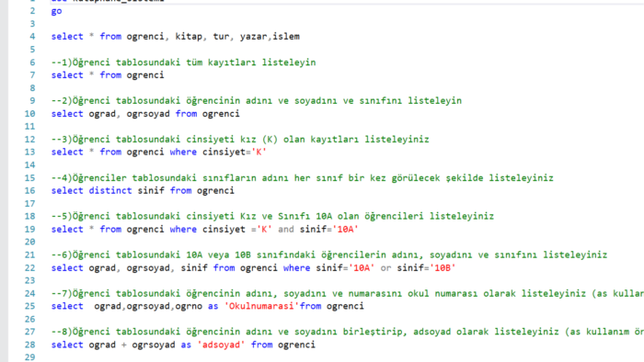Click line number 7 in the gutter

click(32, 75)
